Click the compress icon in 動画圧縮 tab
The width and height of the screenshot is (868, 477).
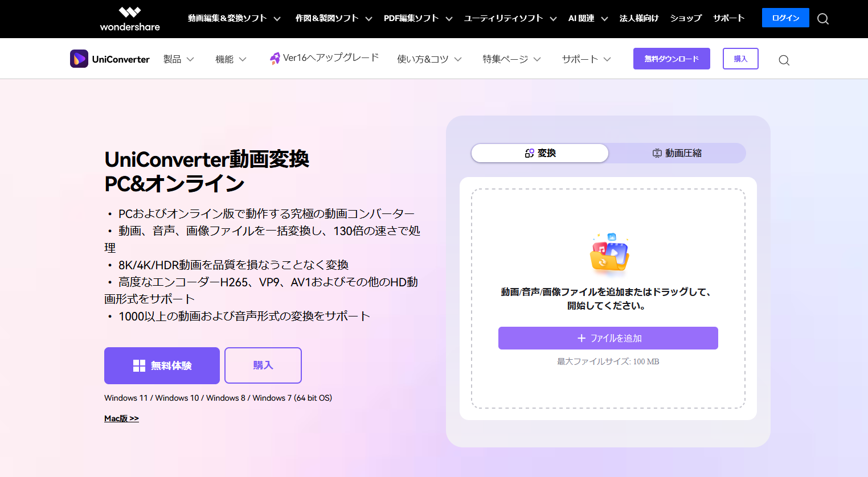(x=657, y=153)
